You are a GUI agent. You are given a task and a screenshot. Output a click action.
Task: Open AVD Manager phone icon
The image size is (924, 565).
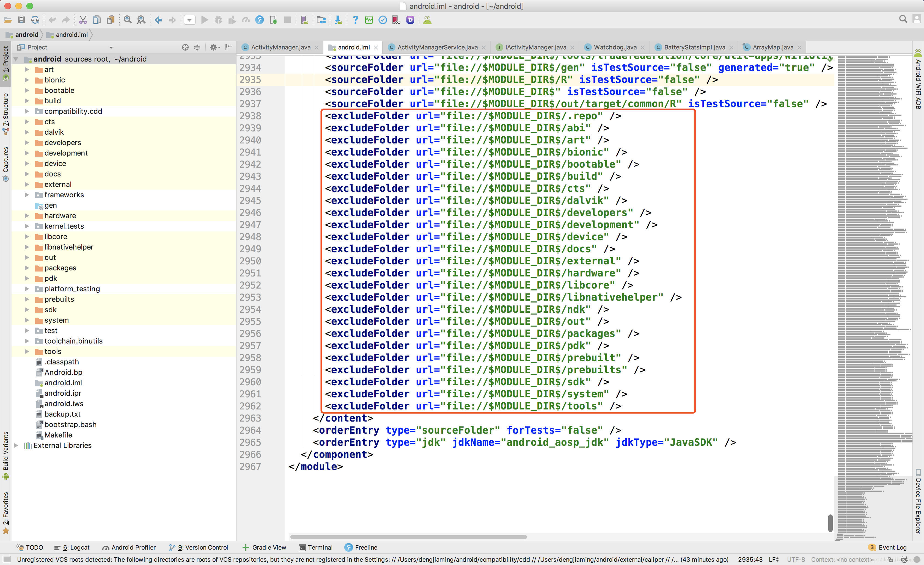(x=304, y=20)
